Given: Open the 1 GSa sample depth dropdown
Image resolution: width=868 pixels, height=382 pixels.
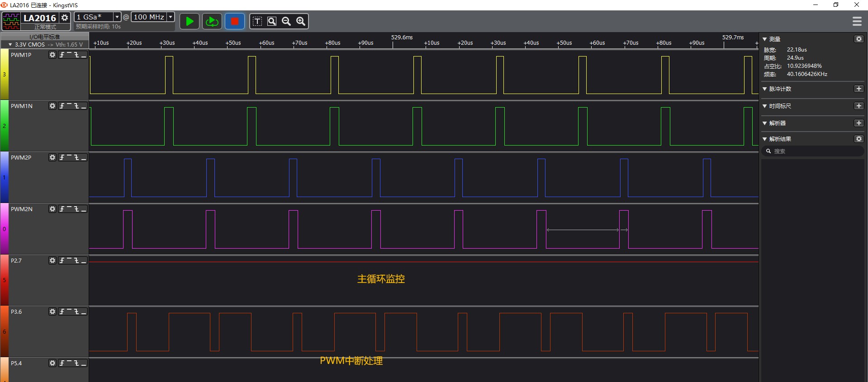Looking at the screenshot, I should tap(117, 17).
